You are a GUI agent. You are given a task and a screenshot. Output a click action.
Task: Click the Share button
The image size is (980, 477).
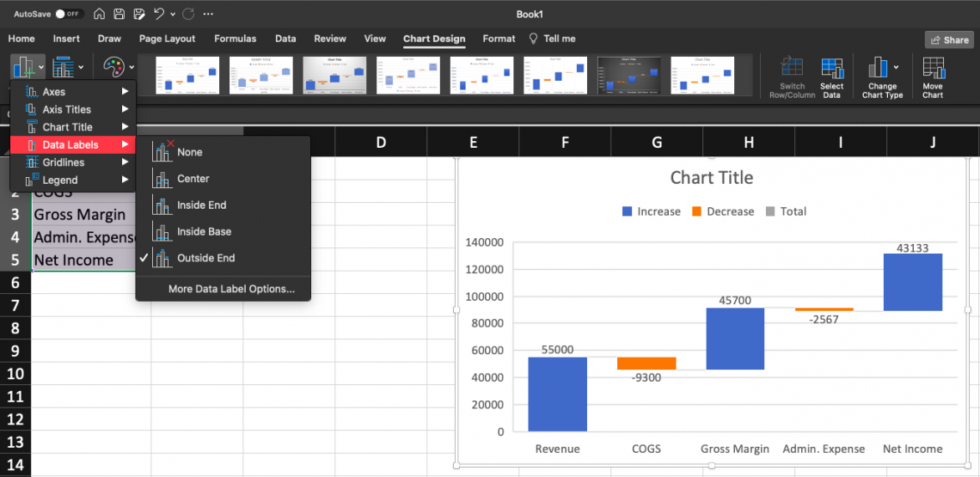tap(949, 40)
